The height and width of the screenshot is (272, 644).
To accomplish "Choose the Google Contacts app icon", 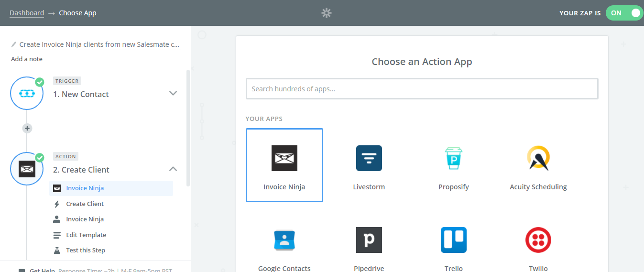I will (x=284, y=240).
